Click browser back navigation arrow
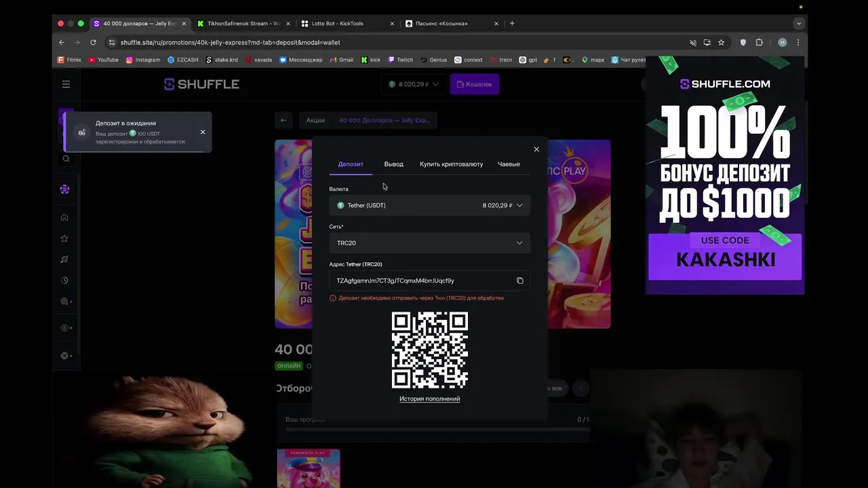 point(62,42)
